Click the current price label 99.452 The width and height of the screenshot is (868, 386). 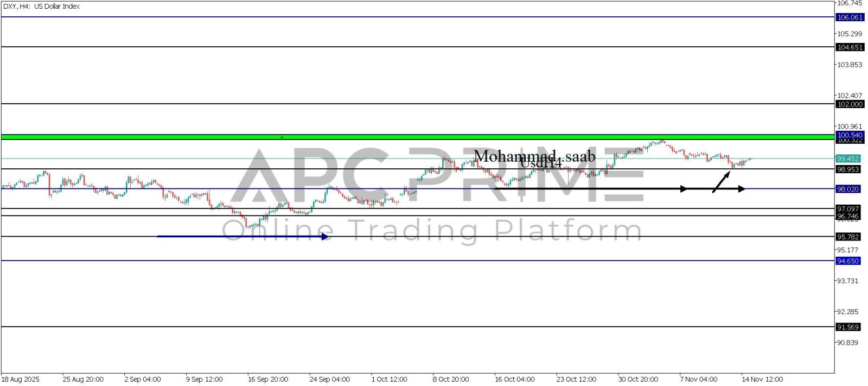point(847,159)
